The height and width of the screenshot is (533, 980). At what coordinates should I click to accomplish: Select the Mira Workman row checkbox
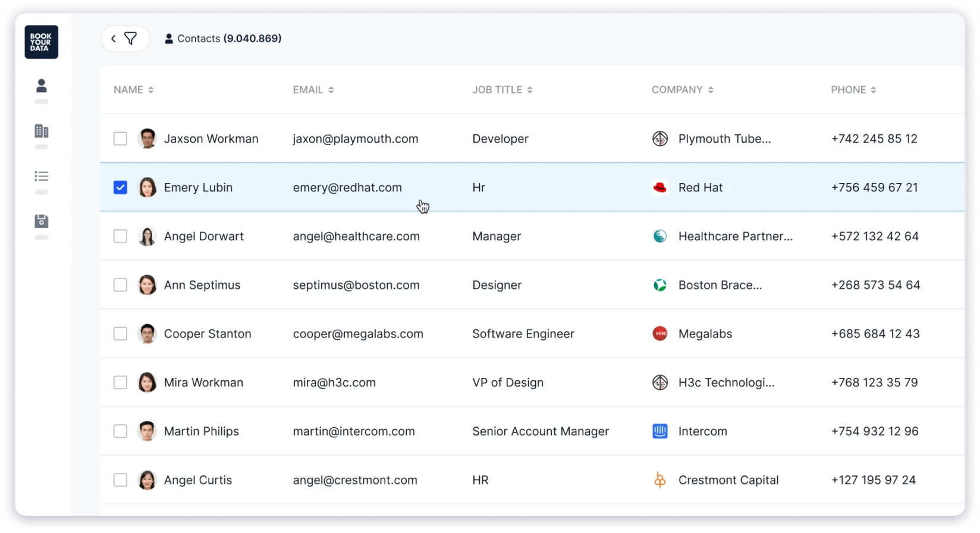coord(120,382)
